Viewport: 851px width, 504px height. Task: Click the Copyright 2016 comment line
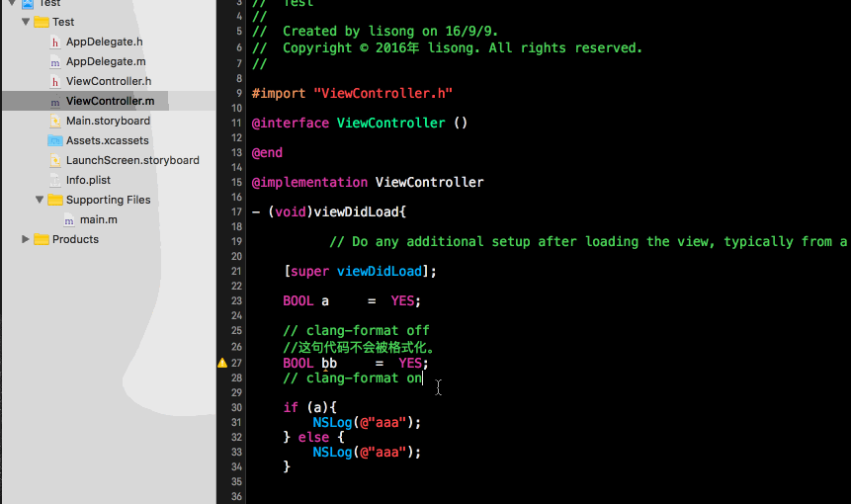447,48
